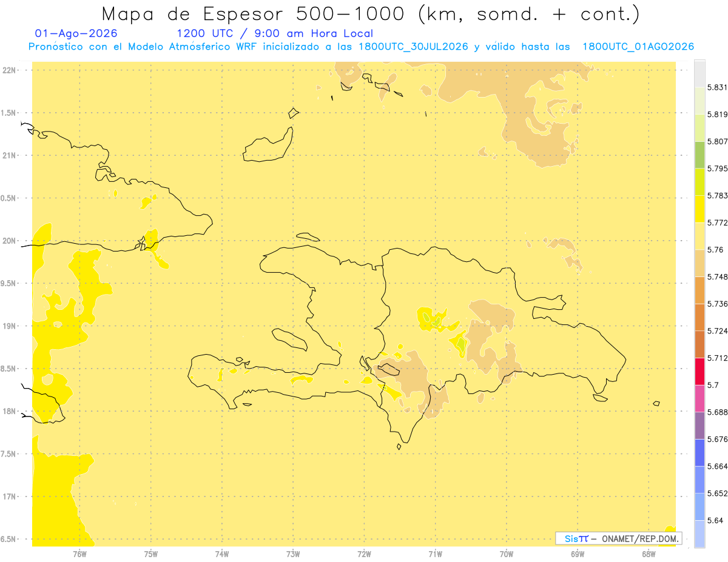This screenshot has width=728, height=562.
Task: Click the latitude label 7.5N
Action: (x=9, y=454)
